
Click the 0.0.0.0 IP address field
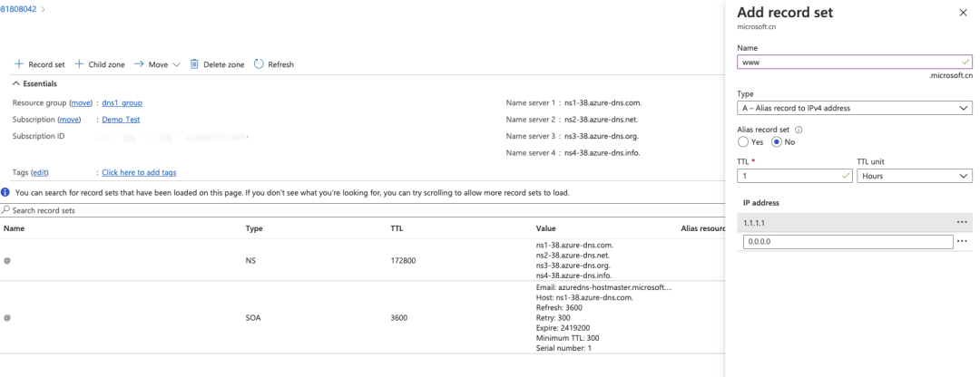point(848,242)
